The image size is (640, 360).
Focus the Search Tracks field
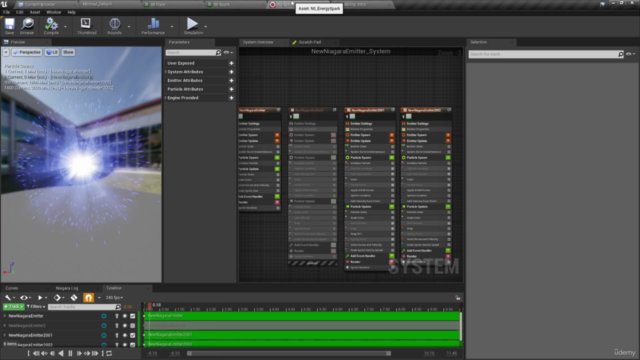(84, 307)
